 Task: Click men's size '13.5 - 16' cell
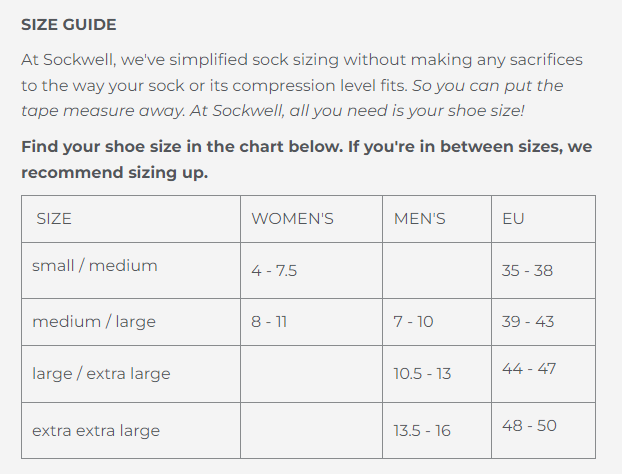click(x=422, y=431)
